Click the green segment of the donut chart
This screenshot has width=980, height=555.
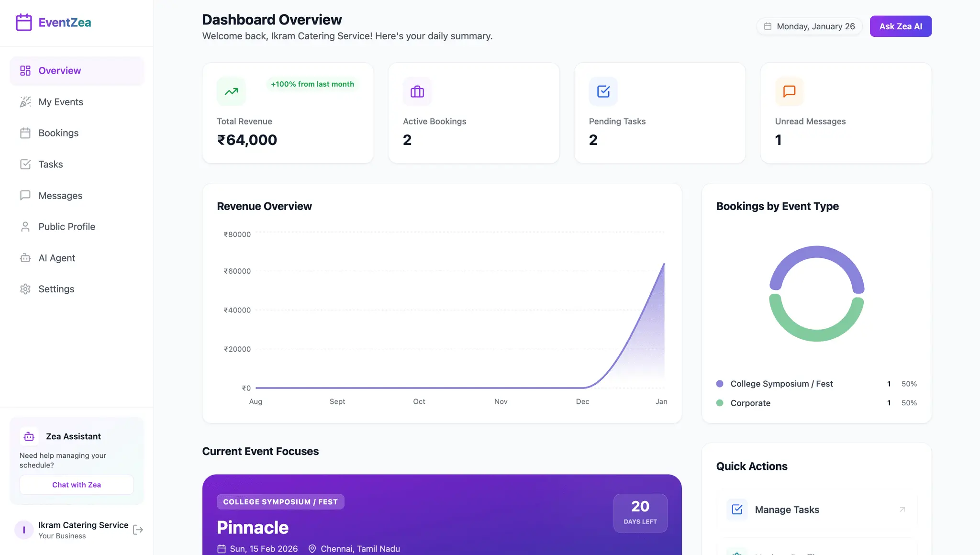click(x=816, y=335)
